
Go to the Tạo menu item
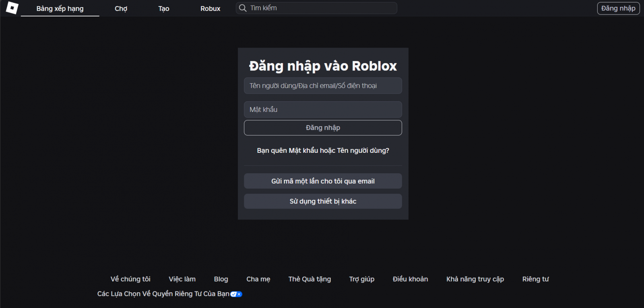(x=163, y=8)
